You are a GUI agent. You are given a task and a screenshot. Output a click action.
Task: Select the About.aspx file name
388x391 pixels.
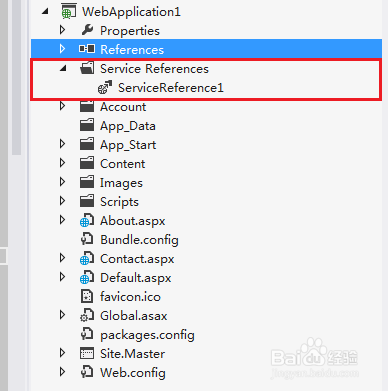click(133, 221)
